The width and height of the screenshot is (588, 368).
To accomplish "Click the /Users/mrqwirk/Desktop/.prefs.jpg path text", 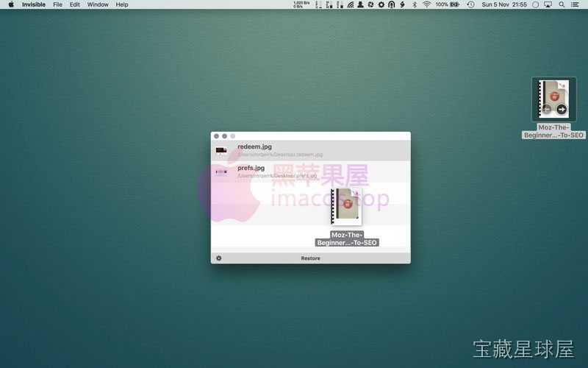I will click(x=277, y=176).
